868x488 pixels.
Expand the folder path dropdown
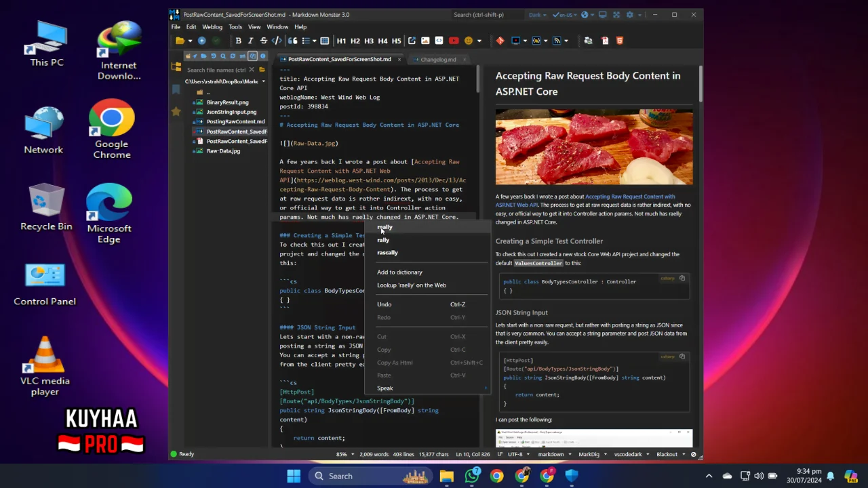[x=262, y=81]
